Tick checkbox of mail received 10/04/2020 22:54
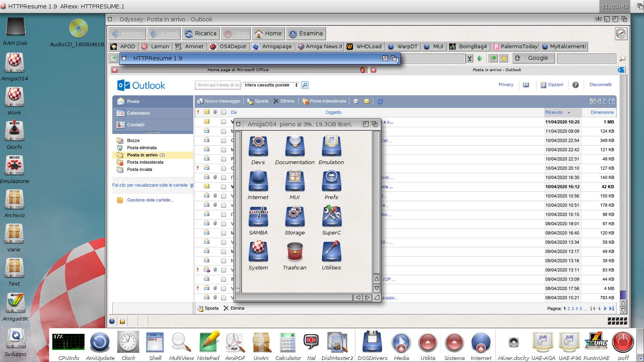This screenshot has width=644, height=362. 223,140
